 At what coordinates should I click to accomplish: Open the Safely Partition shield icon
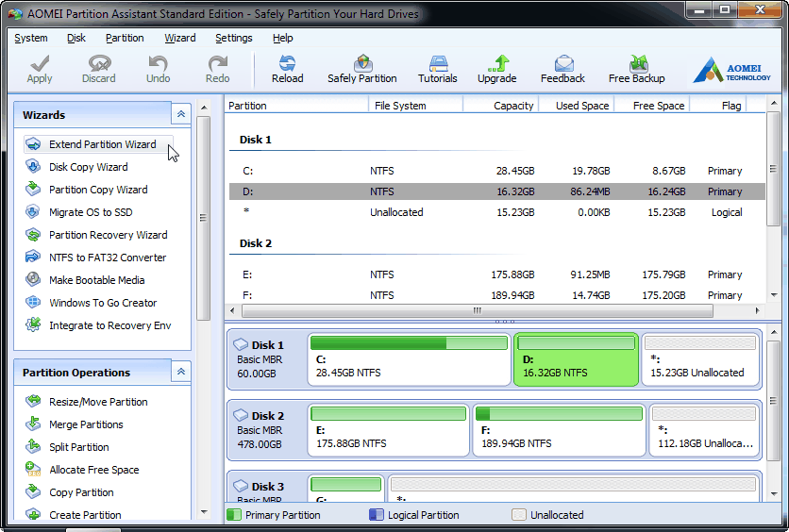point(362,63)
